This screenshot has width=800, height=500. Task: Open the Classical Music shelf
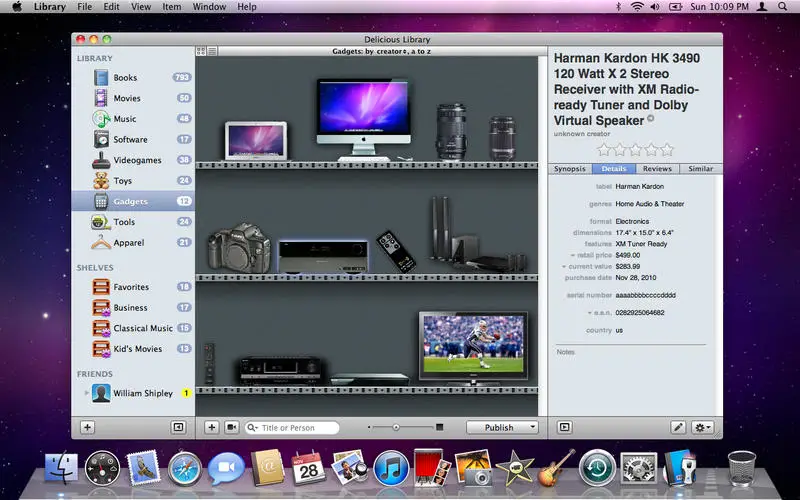point(133,328)
